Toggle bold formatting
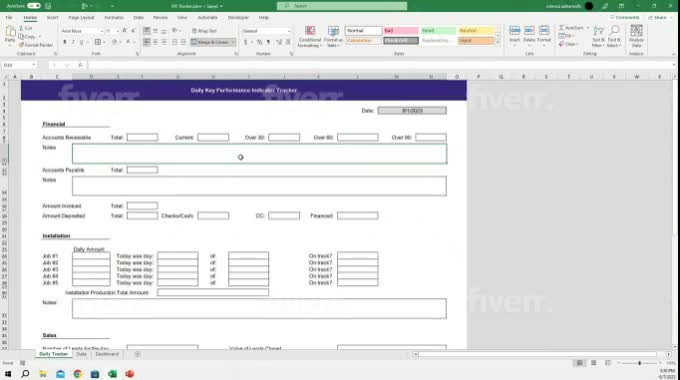The width and height of the screenshot is (680, 380). pos(65,42)
